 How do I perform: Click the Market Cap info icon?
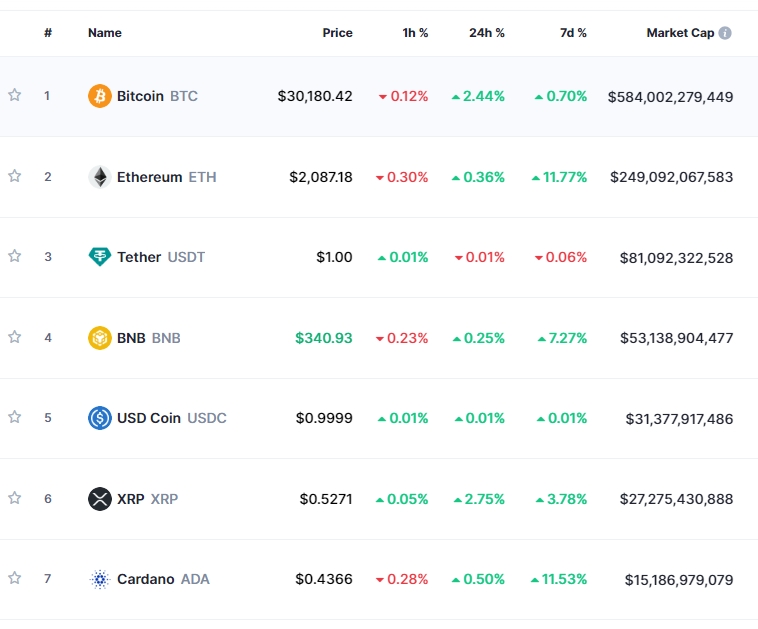pos(725,33)
